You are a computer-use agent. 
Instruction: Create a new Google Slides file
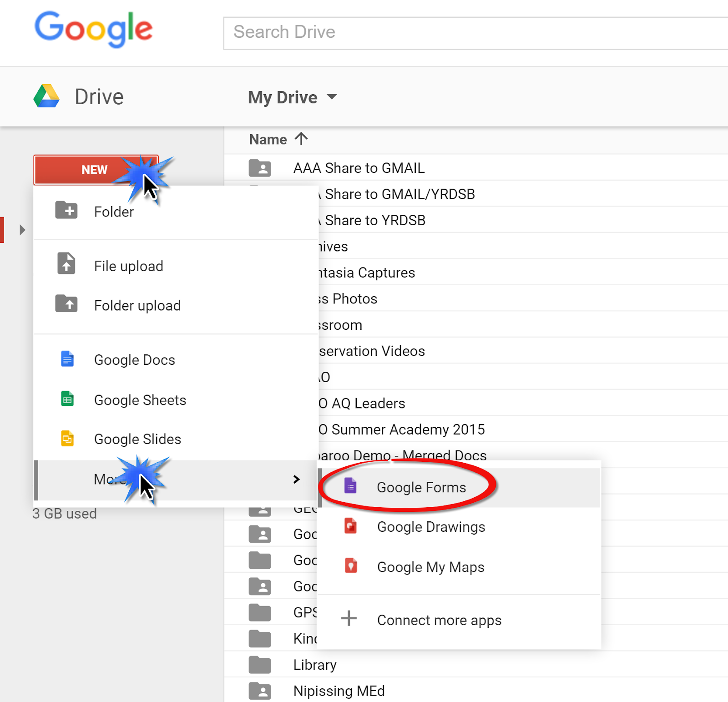click(x=176, y=439)
